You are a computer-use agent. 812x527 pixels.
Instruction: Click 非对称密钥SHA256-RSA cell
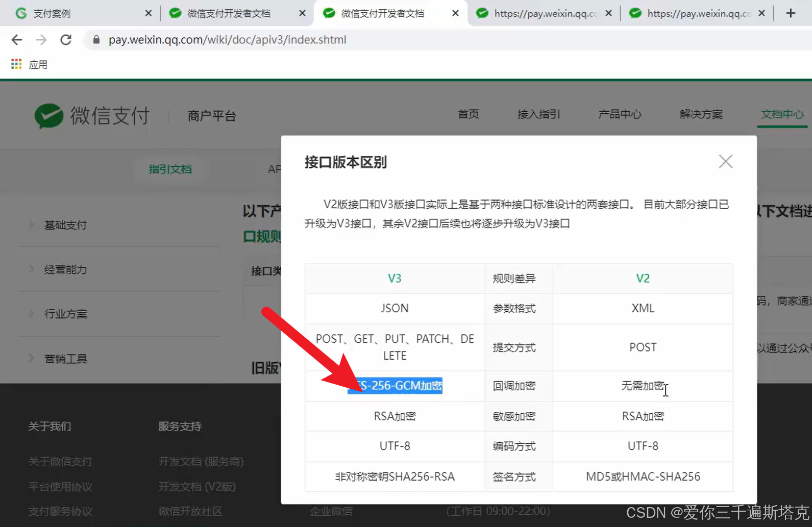point(395,476)
